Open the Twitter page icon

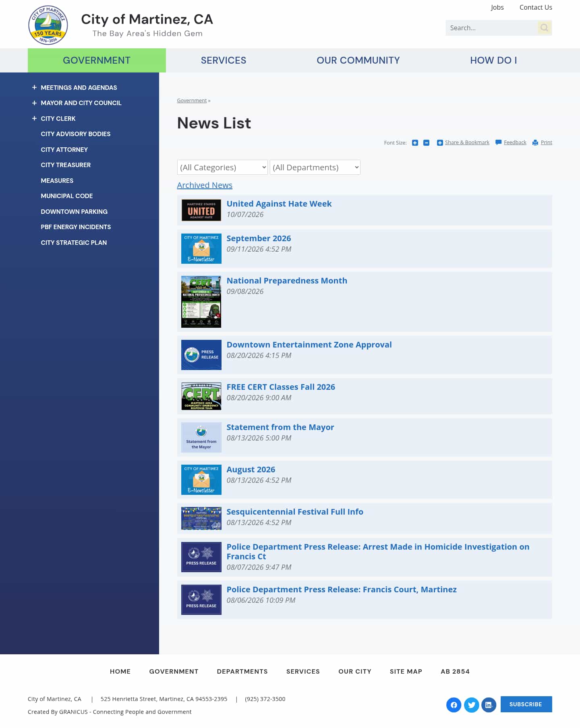coord(471,705)
